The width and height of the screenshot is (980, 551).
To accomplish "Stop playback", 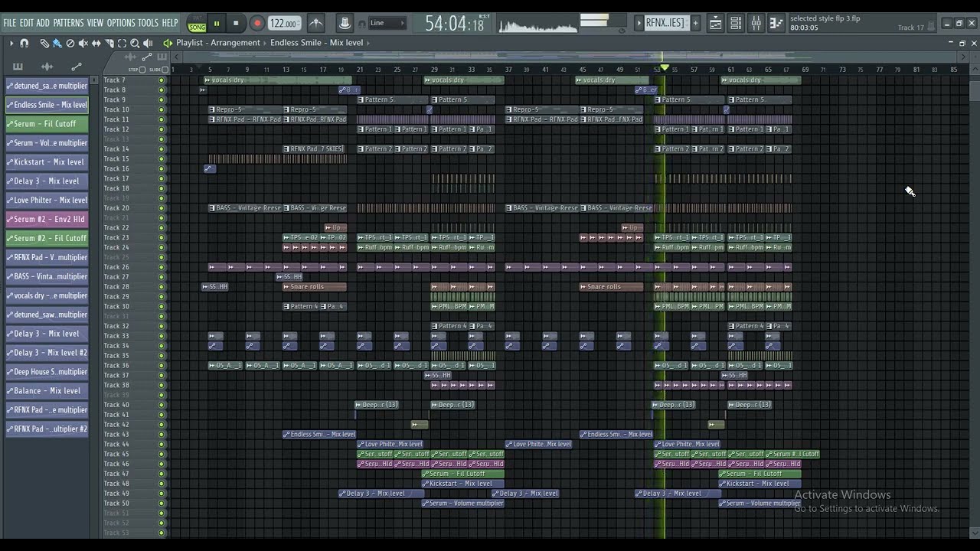I will coord(236,23).
